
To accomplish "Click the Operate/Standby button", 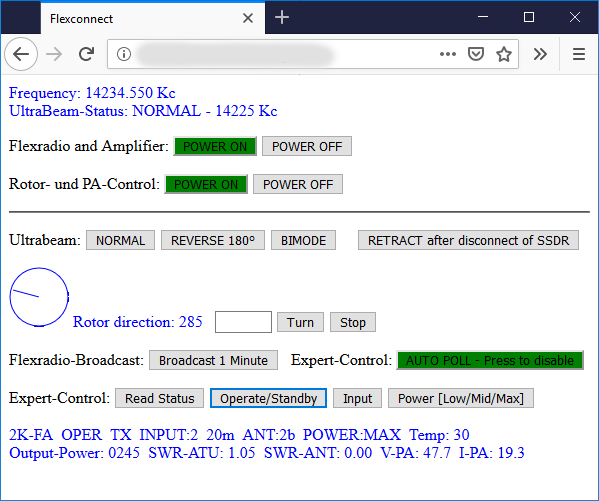I will pos(268,399).
